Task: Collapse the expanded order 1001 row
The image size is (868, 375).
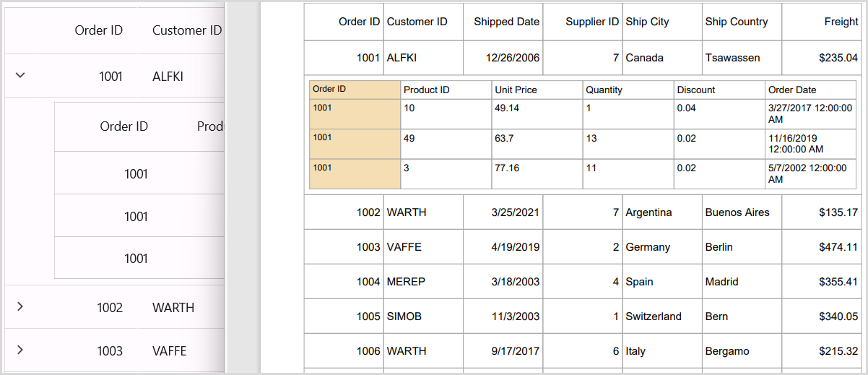Action: pos(20,74)
